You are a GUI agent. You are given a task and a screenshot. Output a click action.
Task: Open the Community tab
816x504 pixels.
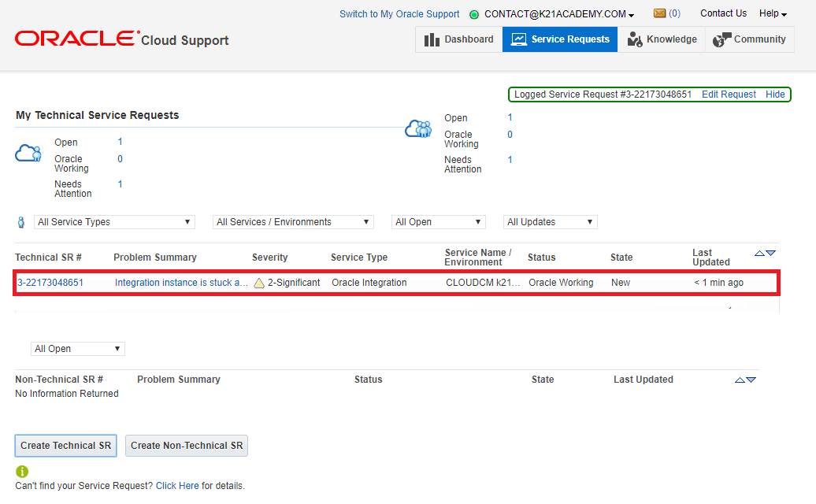(x=749, y=39)
